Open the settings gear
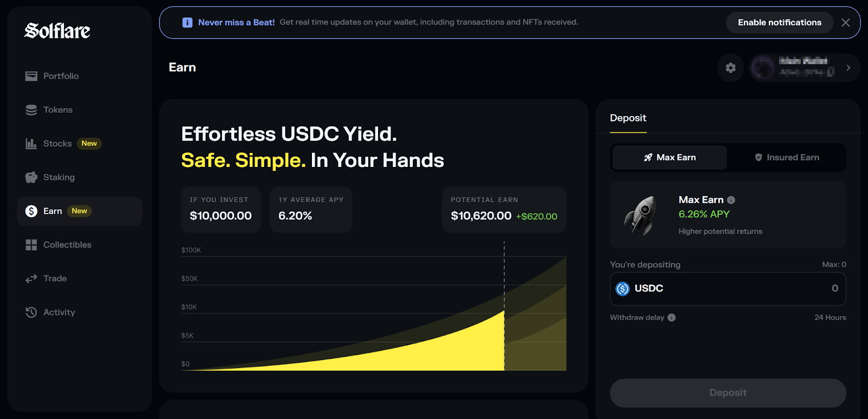 (730, 68)
